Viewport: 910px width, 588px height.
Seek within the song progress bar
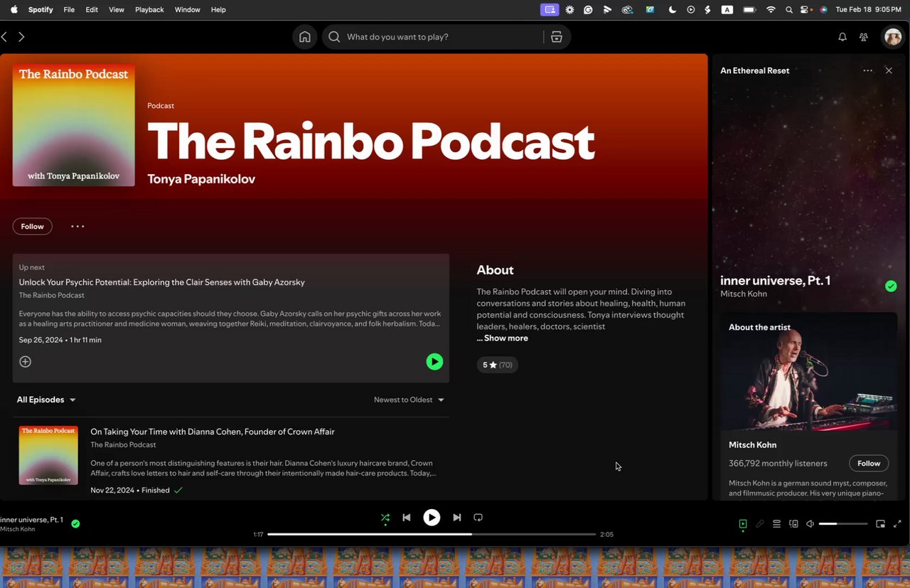(x=432, y=534)
